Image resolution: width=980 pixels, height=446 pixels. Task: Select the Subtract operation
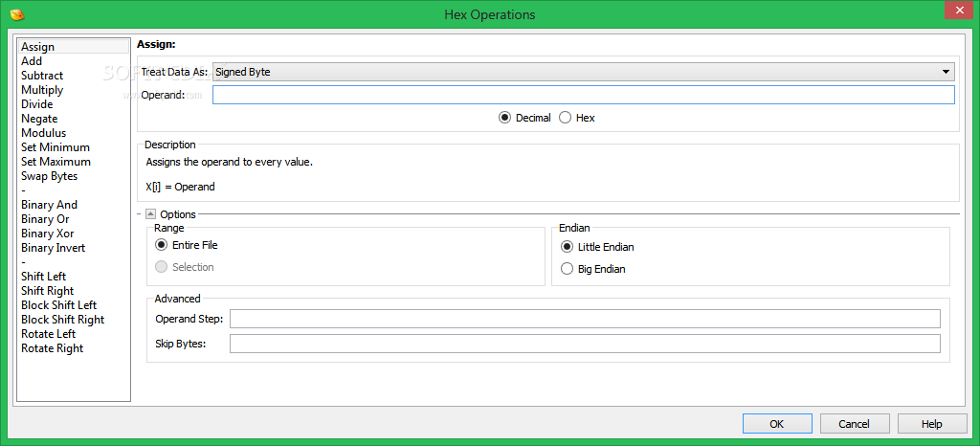coord(74,76)
